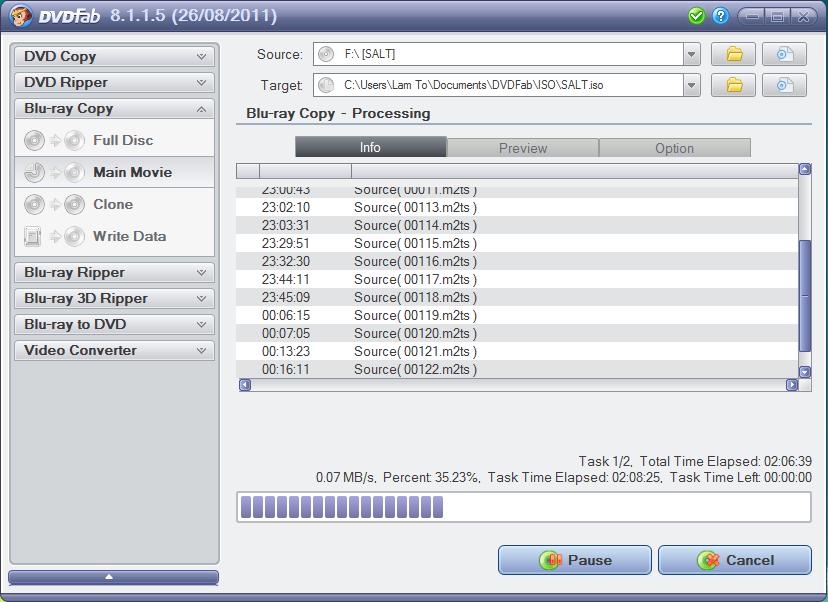Select Source image file with disc icon button
The image size is (828, 602).
pos(784,54)
